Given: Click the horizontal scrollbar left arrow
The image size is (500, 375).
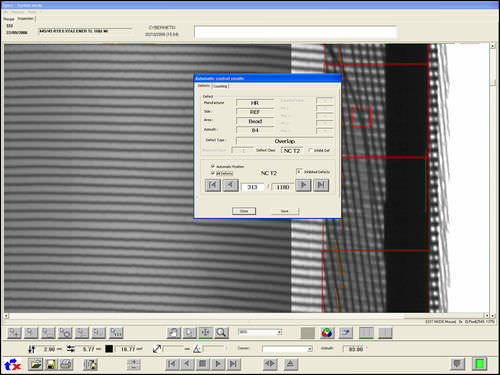Looking at the screenshot, I should [6, 315].
